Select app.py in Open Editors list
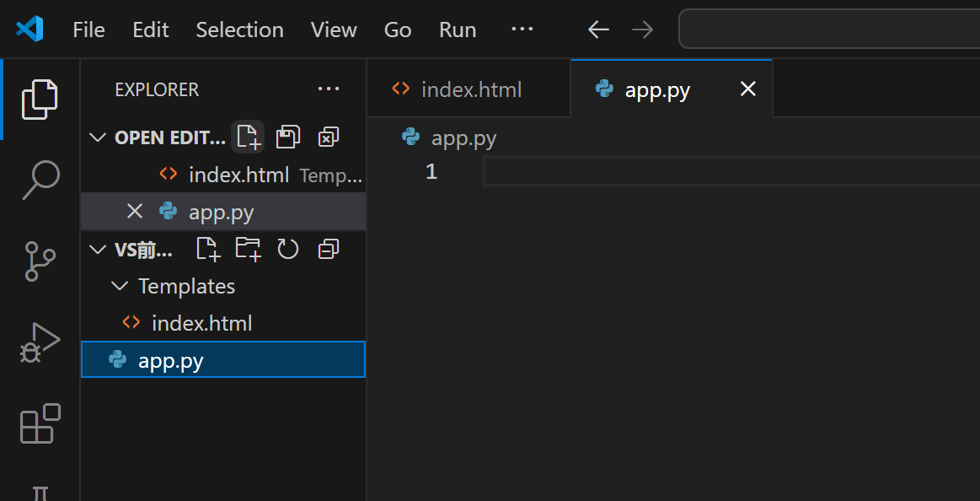The height and width of the screenshot is (501, 980). [223, 212]
